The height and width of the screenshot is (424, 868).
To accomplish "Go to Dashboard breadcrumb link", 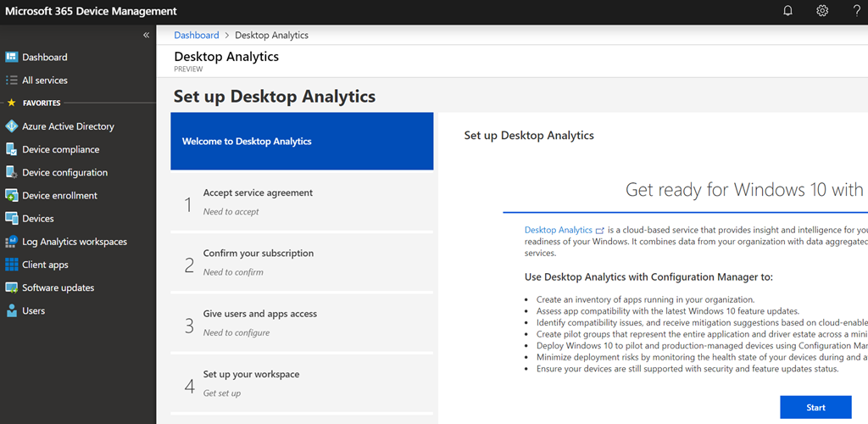I will (x=196, y=36).
